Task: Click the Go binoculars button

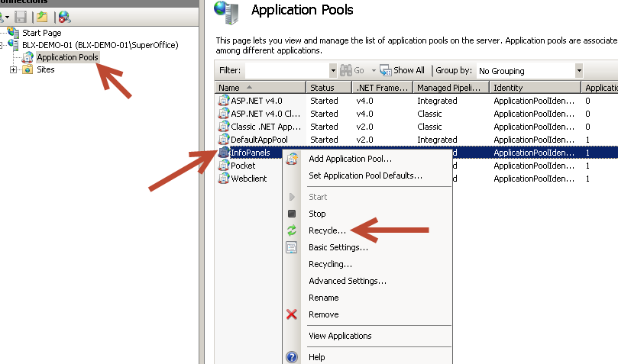Action: [352, 70]
